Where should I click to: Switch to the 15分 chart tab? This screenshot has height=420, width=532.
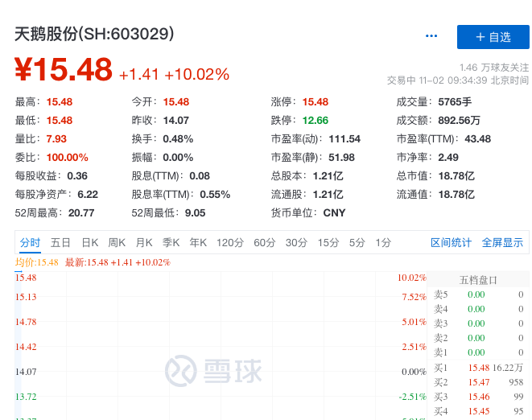point(328,242)
